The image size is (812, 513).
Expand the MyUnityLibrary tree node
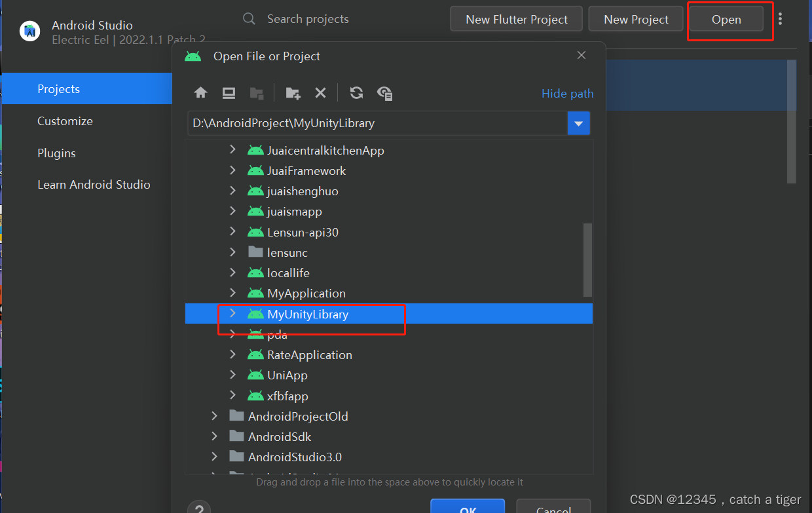(232, 314)
